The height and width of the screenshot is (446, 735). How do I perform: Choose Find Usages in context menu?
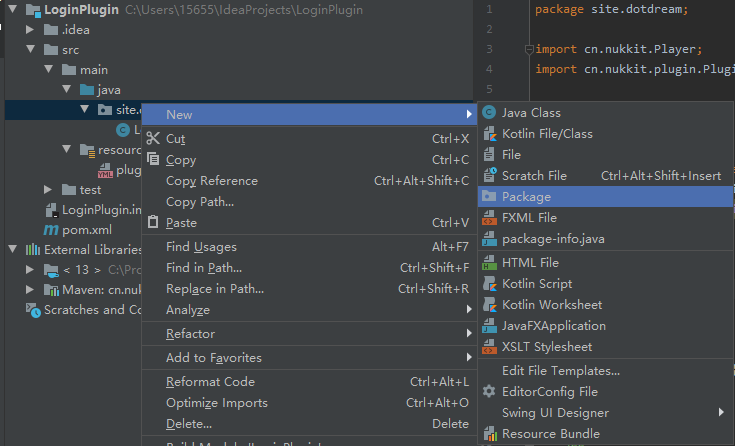click(201, 247)
